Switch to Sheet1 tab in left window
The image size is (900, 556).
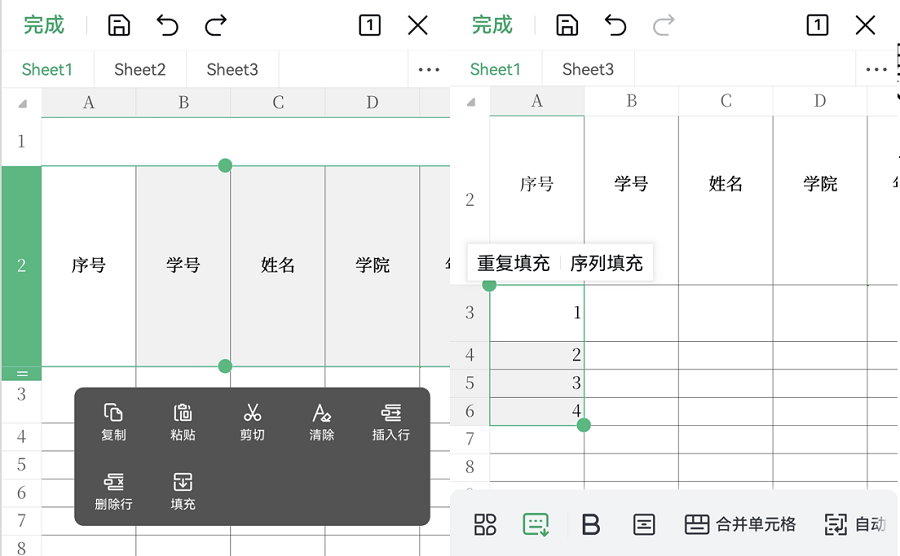pos(47,69)
